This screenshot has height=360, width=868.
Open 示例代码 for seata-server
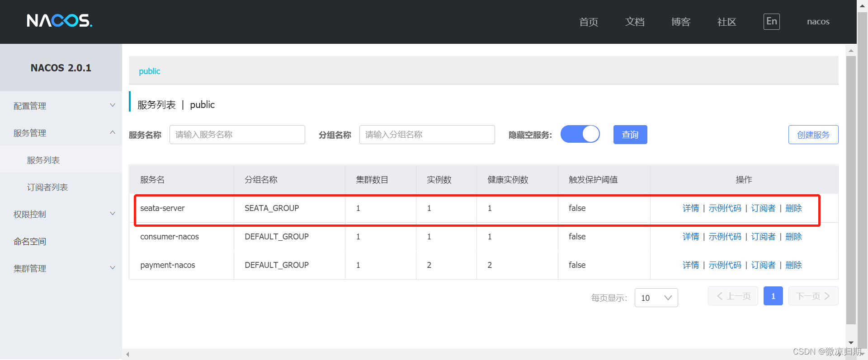coord(725,208)
